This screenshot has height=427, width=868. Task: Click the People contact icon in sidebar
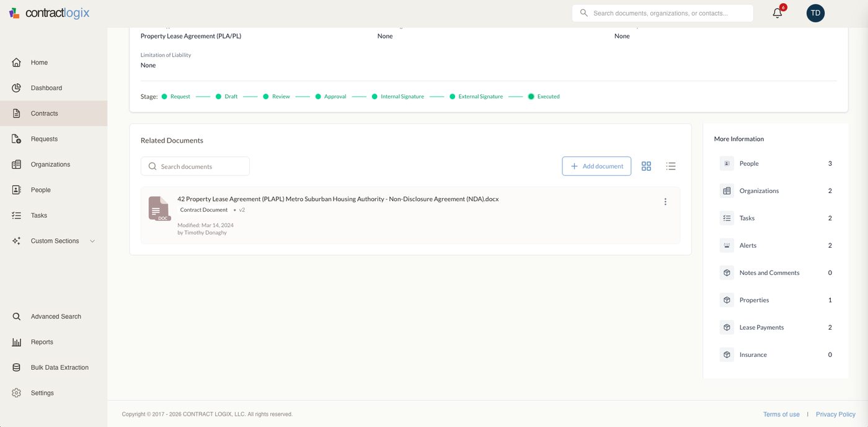pos(17,190)
